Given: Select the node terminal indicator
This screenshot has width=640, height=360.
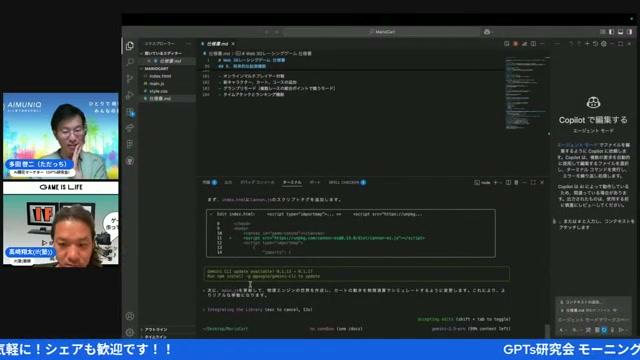Looking at the screenshot, I should (x=482, y=182).
